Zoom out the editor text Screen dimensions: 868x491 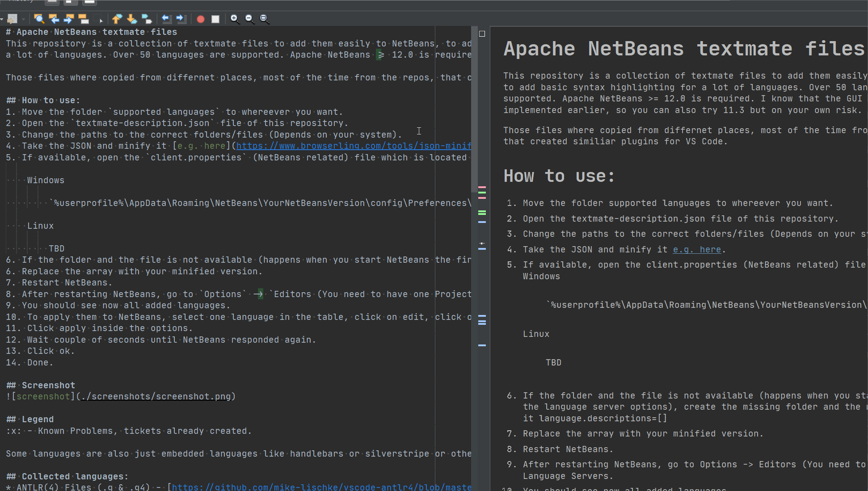pyautogui.click(x=249, y=19)
